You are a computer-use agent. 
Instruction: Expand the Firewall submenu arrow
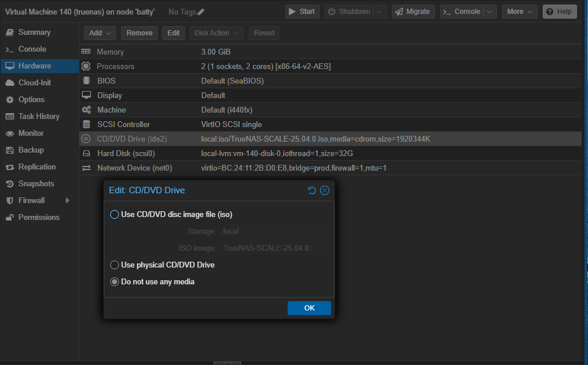67,200
